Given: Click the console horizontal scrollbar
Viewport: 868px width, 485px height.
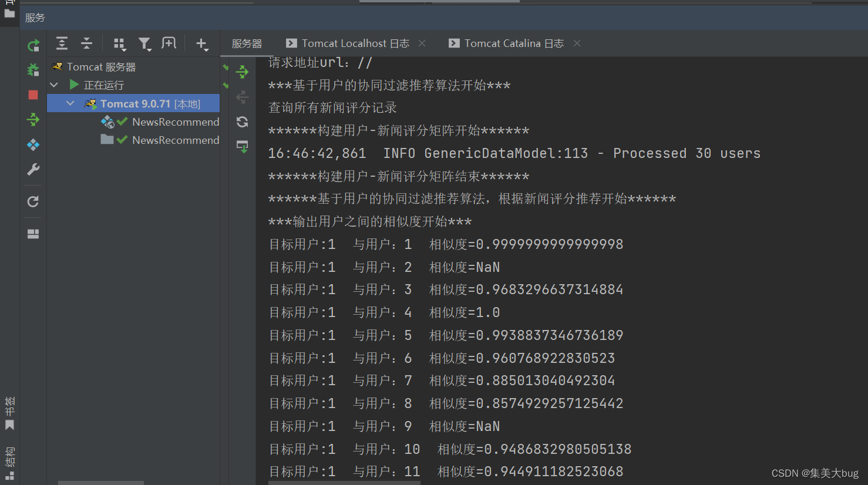Looking at the screenshot, I should click(344, 483).
